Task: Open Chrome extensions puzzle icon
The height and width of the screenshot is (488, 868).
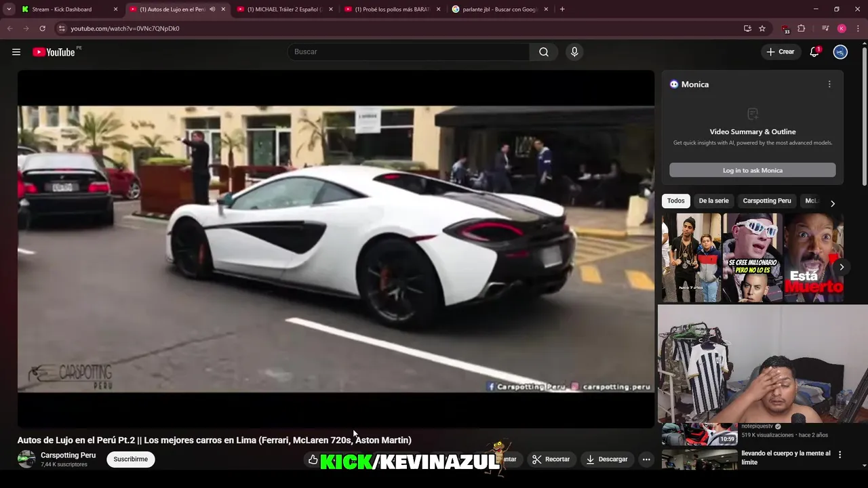Action: point(801,28)
